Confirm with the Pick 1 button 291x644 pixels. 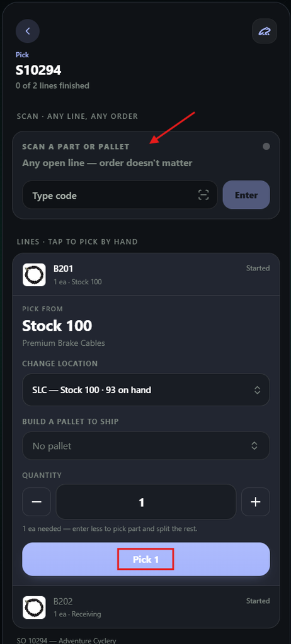click(x=146, y=559)
